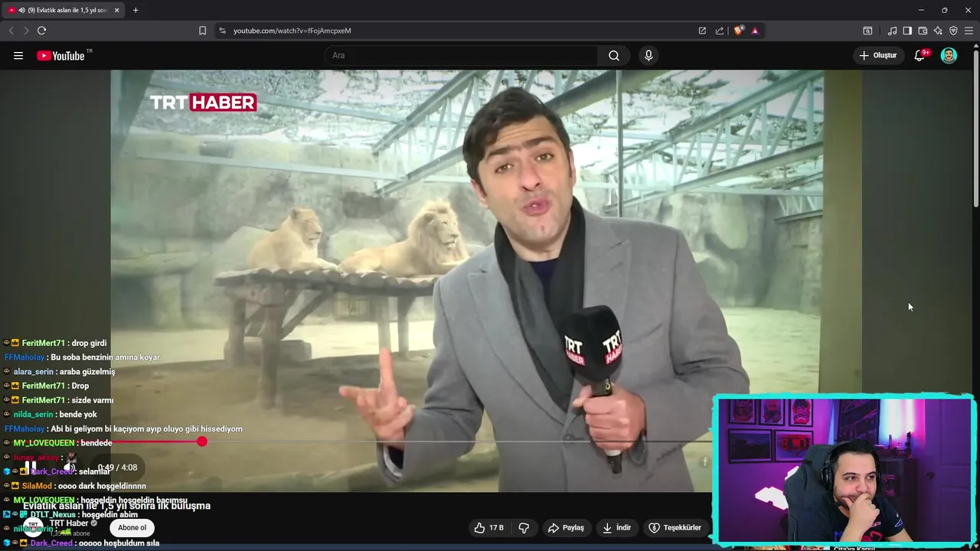Mute the tab via its speaker icon
980x551 pixels.
pos(21,10)
